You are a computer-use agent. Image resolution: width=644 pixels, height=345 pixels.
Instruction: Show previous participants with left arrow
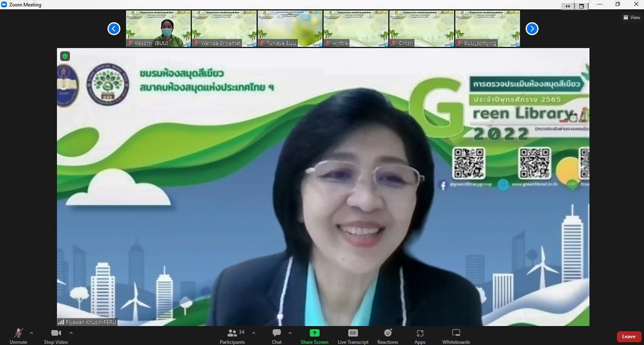point(114,29)
